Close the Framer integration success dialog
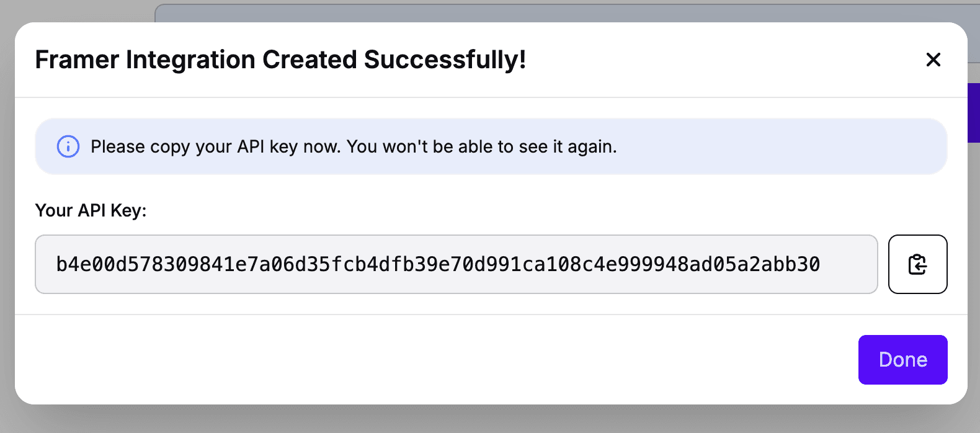The image size is (980, 433). tap(933, 60)
